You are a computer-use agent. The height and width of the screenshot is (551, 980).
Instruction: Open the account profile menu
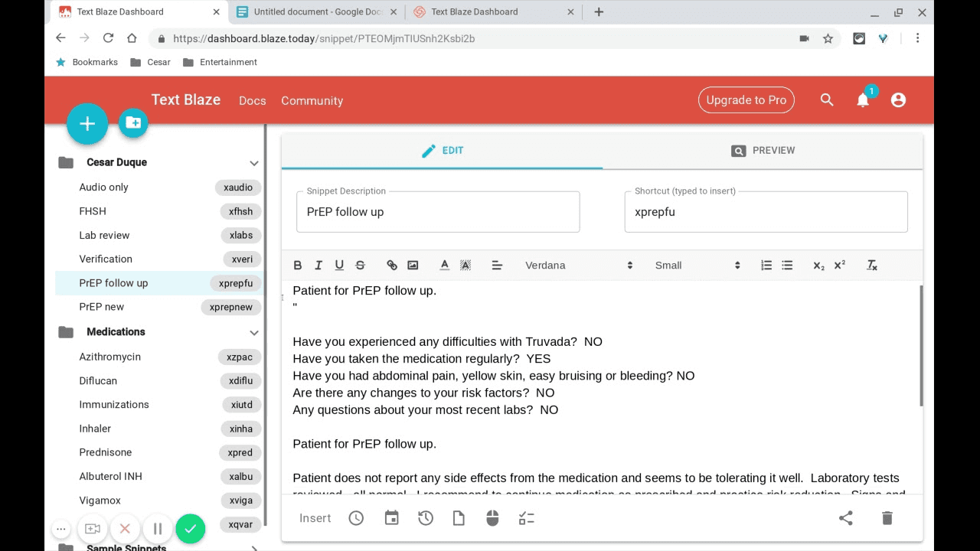point(898,100)
